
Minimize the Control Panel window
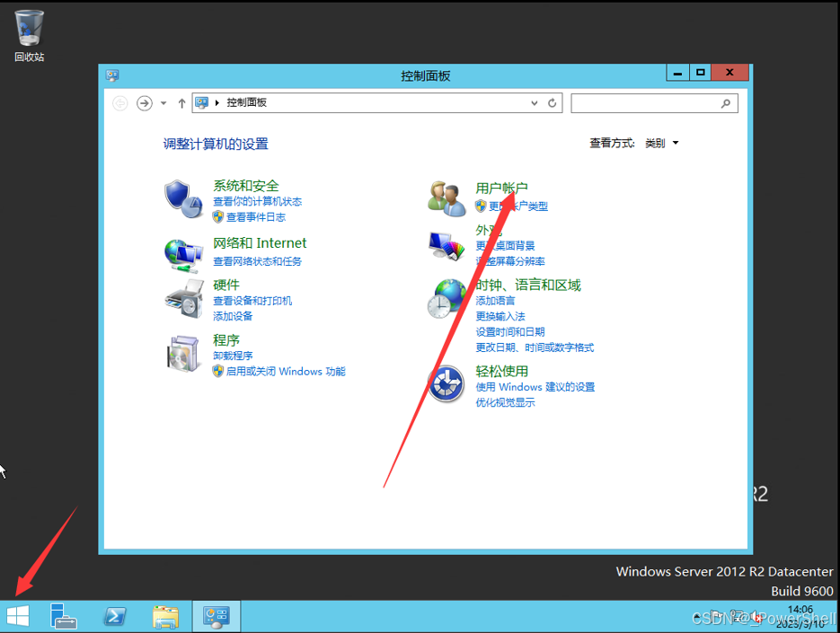point(677,73)
